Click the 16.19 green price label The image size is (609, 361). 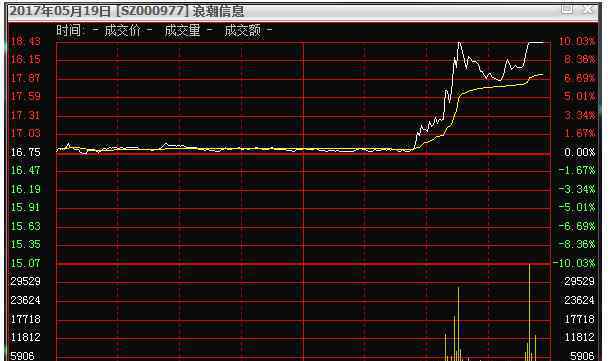[25, 189]
